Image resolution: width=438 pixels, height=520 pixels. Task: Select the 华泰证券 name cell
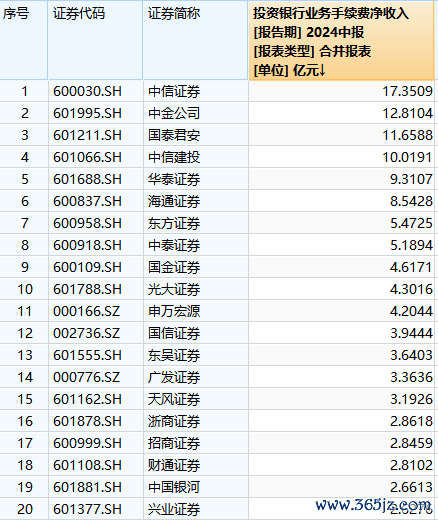coord(195,179)
